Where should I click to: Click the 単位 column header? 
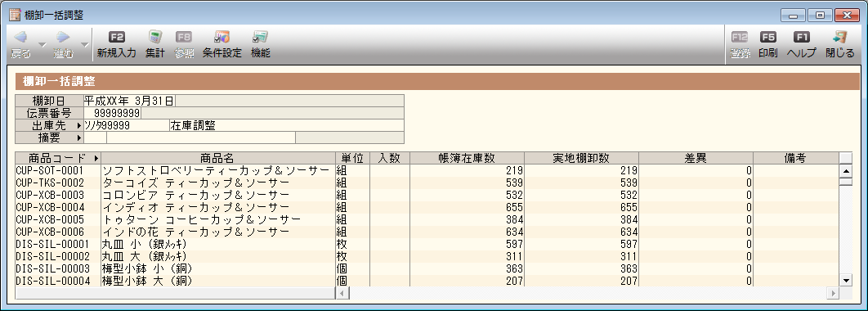[352, 158]
